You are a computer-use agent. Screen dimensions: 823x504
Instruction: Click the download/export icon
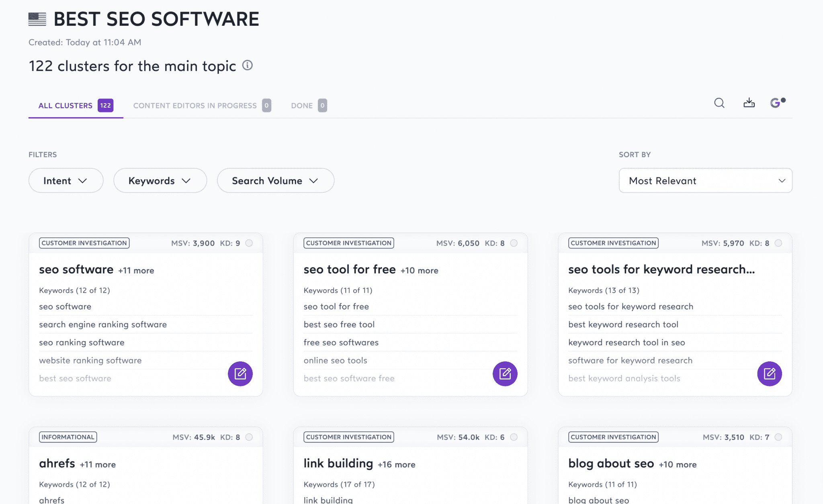749,103
